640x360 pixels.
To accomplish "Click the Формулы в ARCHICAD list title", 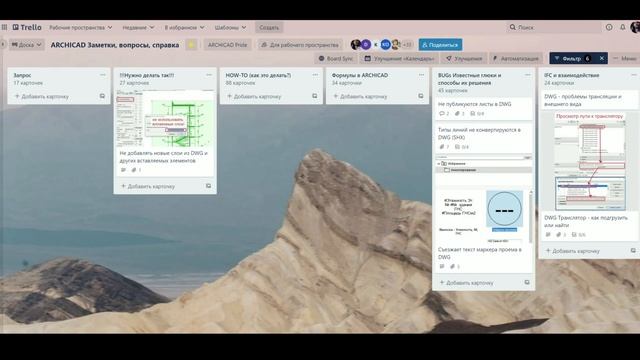I will tap(360, 75).
